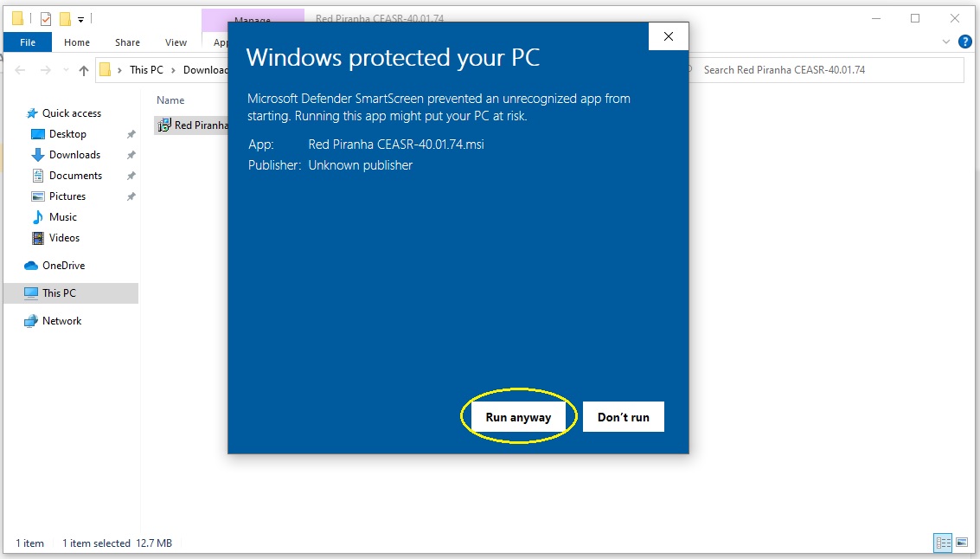Click the Search Red Piranha search box

point(828,70)
